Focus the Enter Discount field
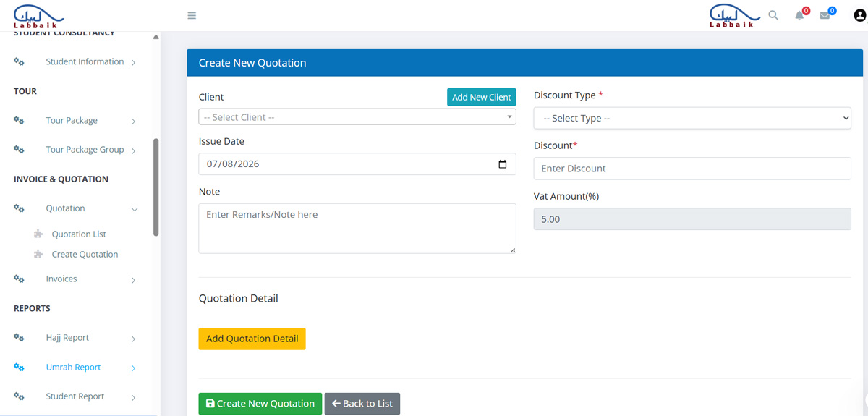The image size is (868, 416). [692, 169]
